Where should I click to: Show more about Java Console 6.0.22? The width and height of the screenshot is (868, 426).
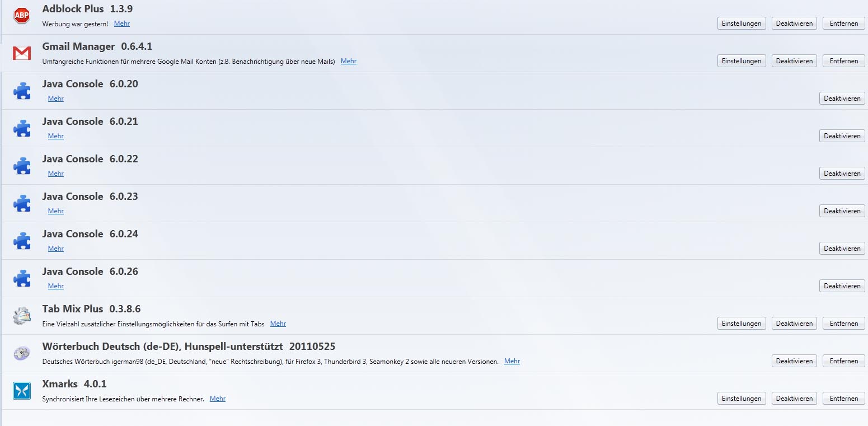[x=56, y=174]
